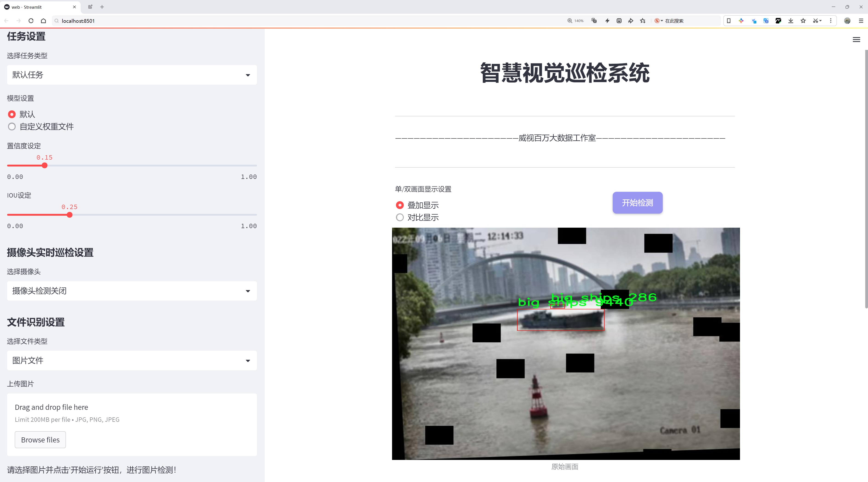Select the 自定义权重文件 radio option

pos(12,127)
